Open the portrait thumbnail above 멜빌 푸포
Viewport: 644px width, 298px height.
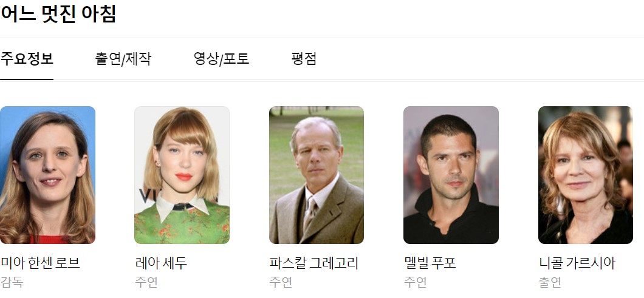click(451, 175)
